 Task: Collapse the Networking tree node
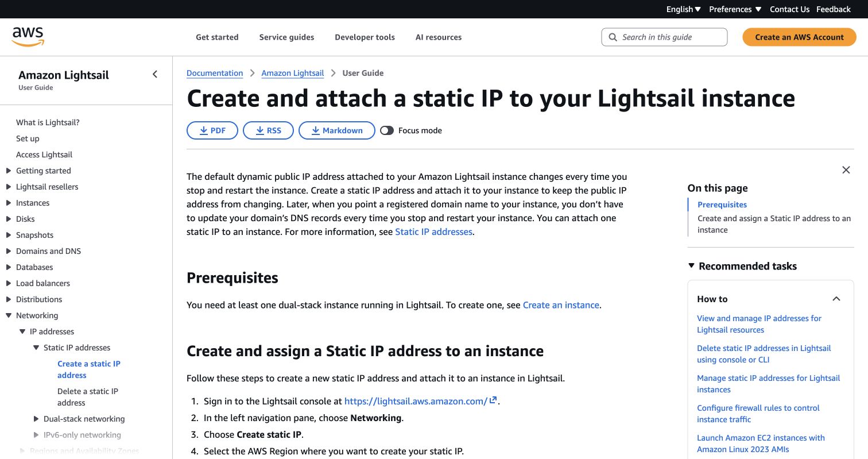(9, 315)
